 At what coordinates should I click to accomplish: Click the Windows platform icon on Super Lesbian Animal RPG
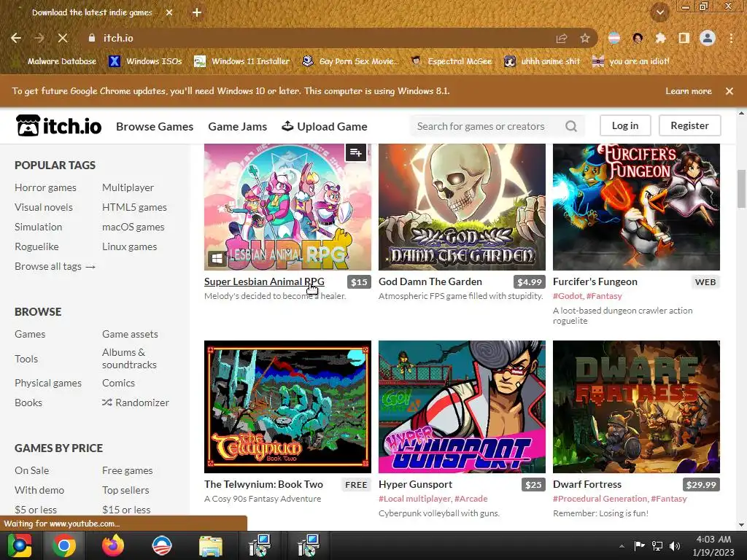[x=216, y=259]
